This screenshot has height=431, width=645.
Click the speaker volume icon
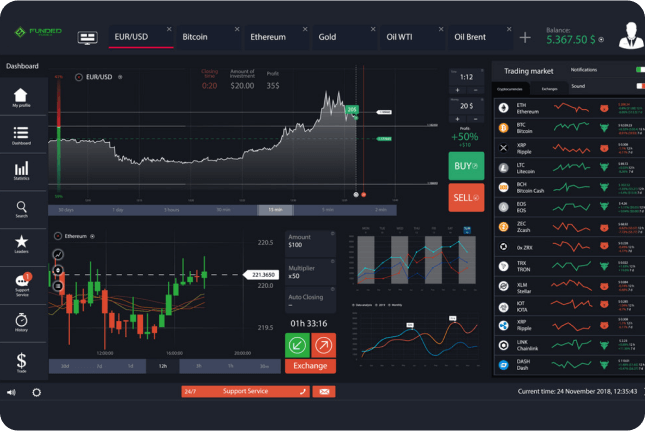12,392
